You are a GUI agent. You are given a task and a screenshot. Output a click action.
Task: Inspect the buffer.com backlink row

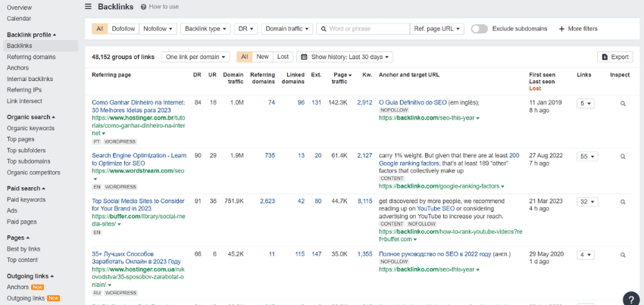tap(623, 201)
